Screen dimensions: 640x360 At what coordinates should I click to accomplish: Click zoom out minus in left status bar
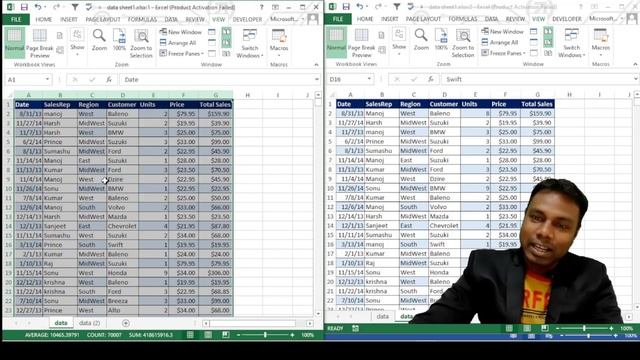(239, 335)
